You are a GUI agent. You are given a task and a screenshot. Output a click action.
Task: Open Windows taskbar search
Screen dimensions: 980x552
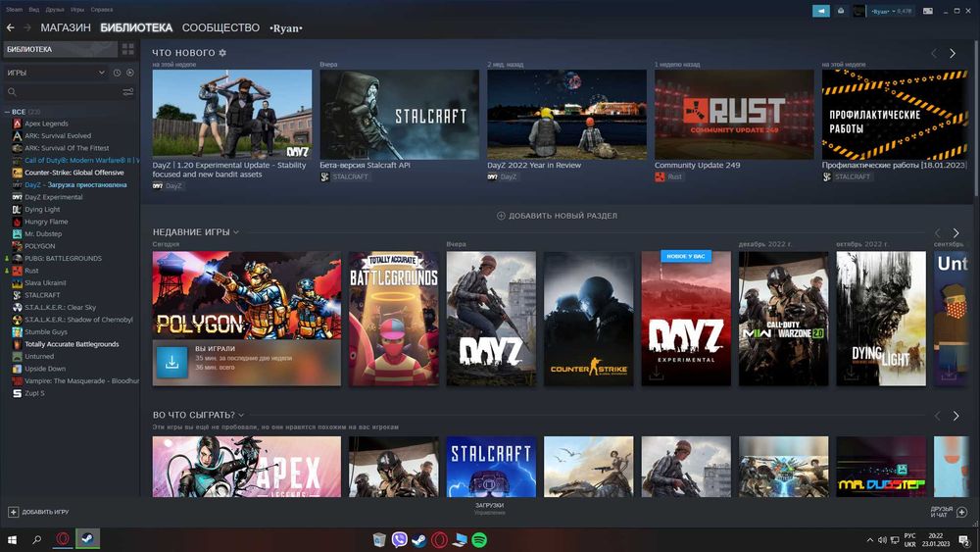click(37, 539)
